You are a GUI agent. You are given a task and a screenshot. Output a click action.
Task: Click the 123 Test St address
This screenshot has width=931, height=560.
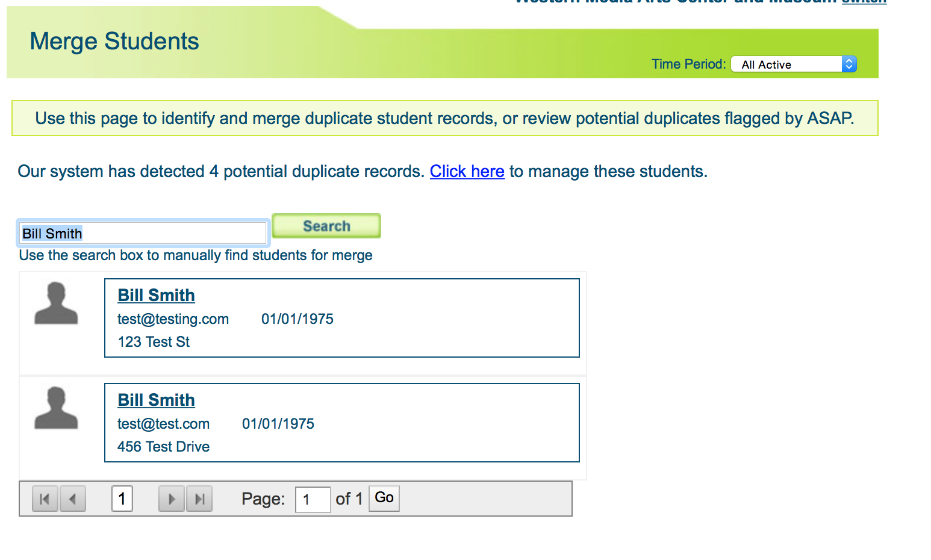click(x=154, y=342)
